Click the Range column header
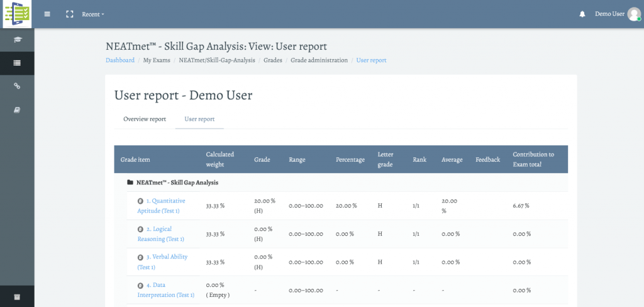This screenshot has width=644, height=307. point(297,159)
